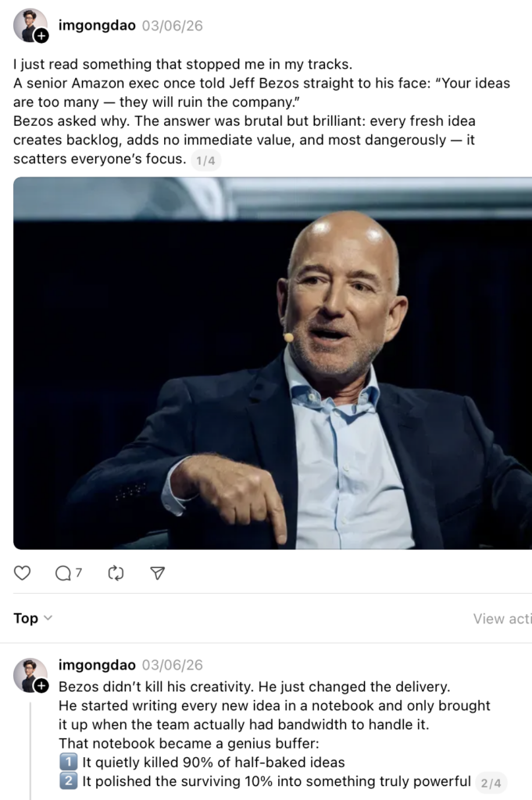
Task: Open imgongdao profile picture in main post
Action: 30,25
